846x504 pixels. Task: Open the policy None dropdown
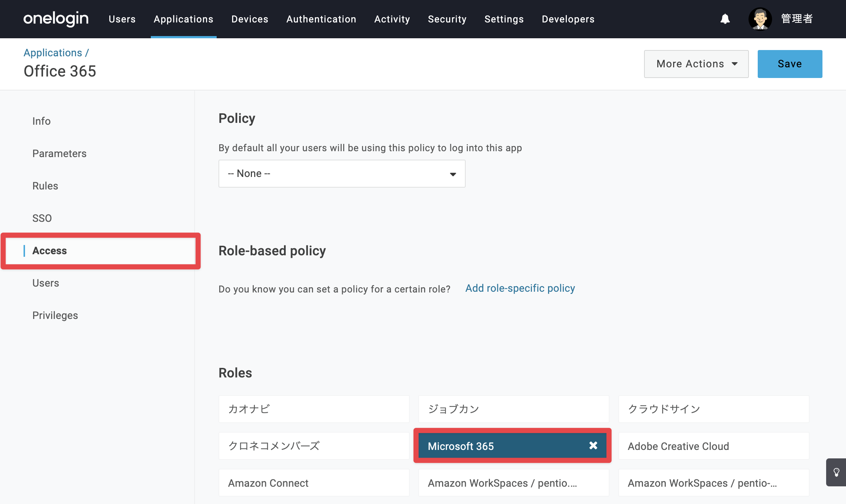point(342,174)
